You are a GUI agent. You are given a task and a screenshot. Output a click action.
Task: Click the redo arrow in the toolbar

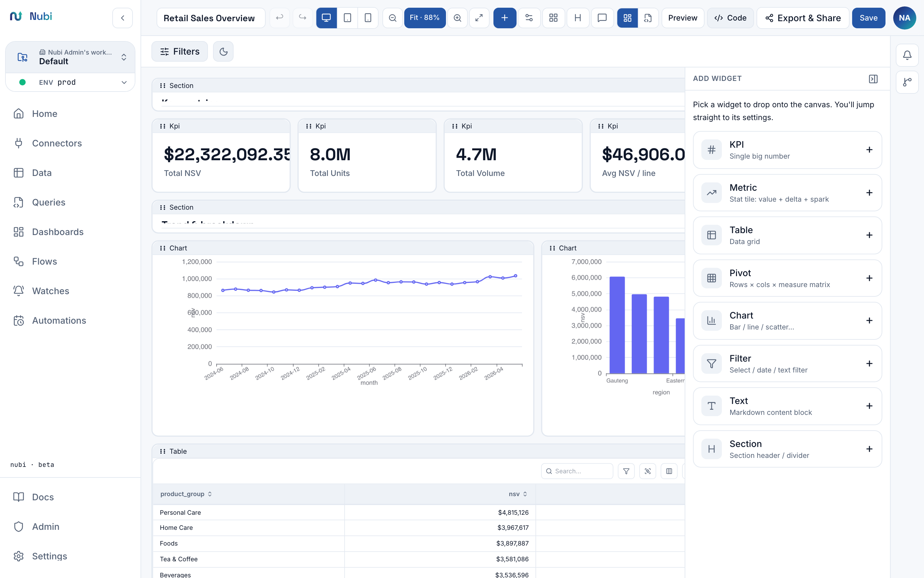point(303,18)
